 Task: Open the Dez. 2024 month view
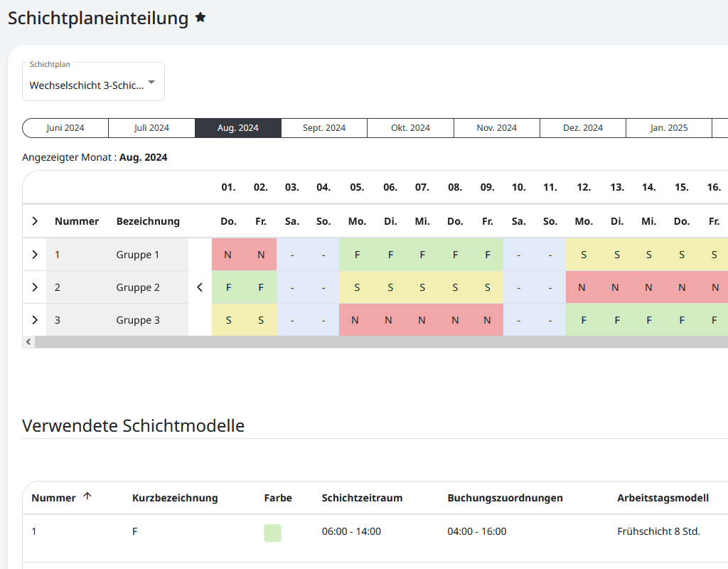click(x=582, y=128)
